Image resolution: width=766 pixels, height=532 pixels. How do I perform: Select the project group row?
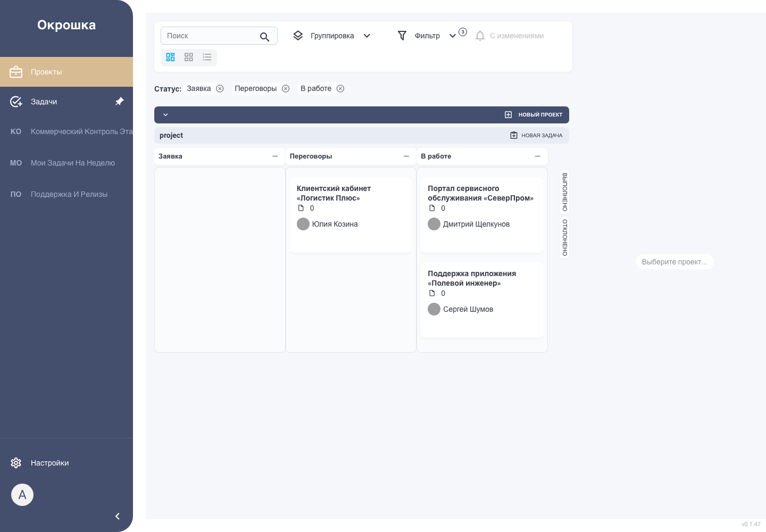coord(362,136)
